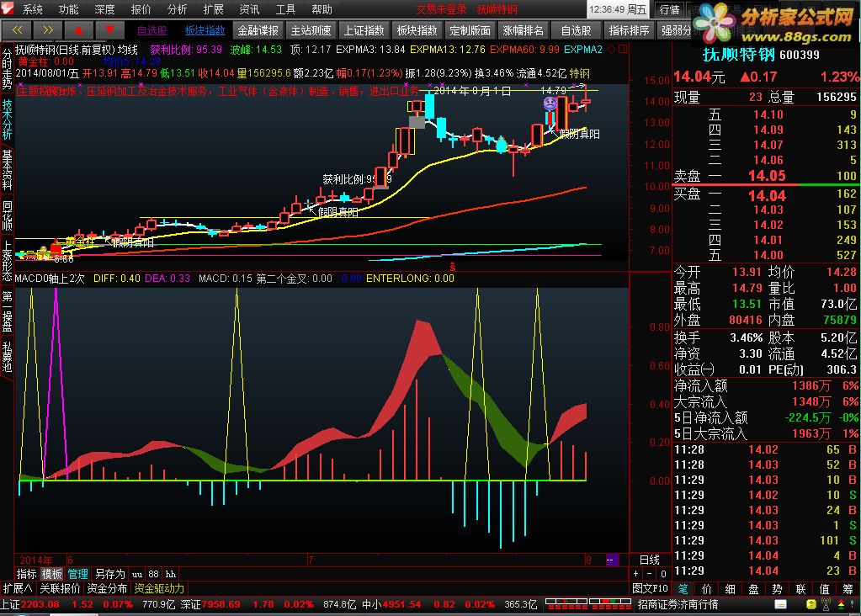861x616 pixels.
Task: Select the 技术分析 side tab
Action: point(7,119)
